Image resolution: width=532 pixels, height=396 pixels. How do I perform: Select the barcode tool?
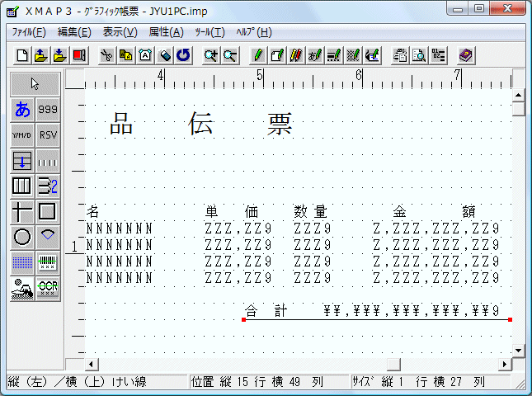click(48, 262)
